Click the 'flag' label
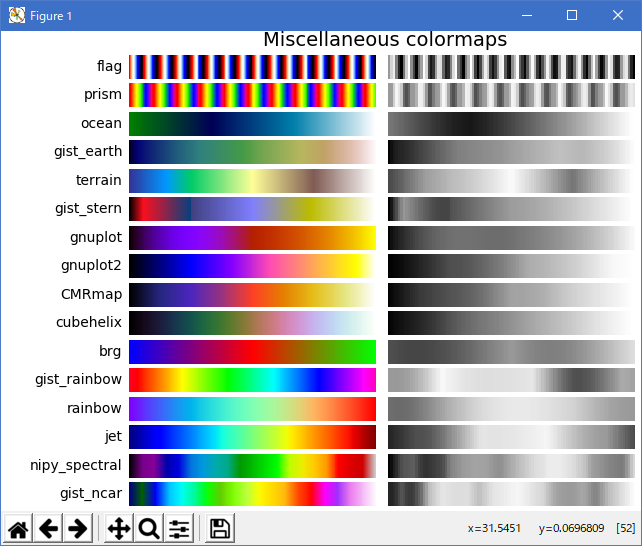Screen dimensions: 642x546 coord(109,66)
